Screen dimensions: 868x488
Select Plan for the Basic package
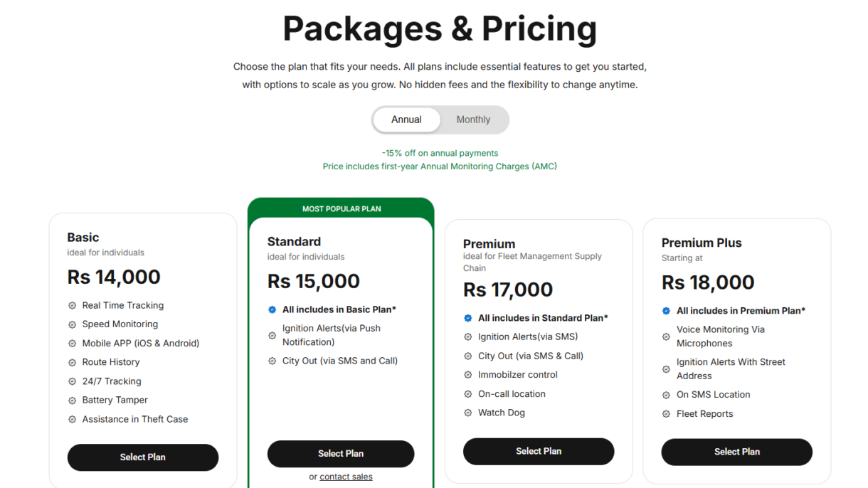pos(142,457)
